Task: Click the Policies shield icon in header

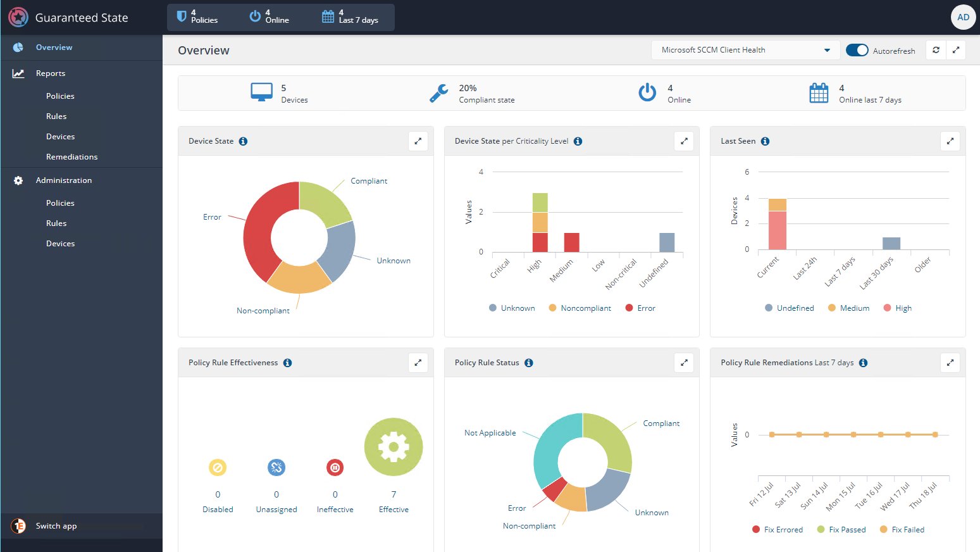Action: click(x=182, y=16)
